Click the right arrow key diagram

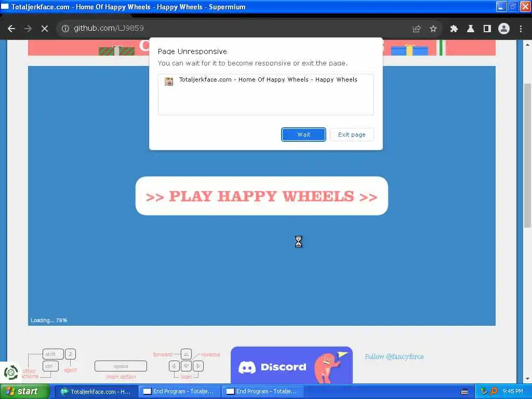[x=198, y=366]
